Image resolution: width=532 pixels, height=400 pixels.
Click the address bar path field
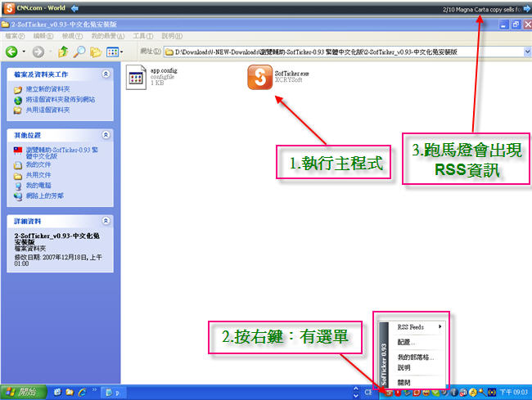point(327,52)
